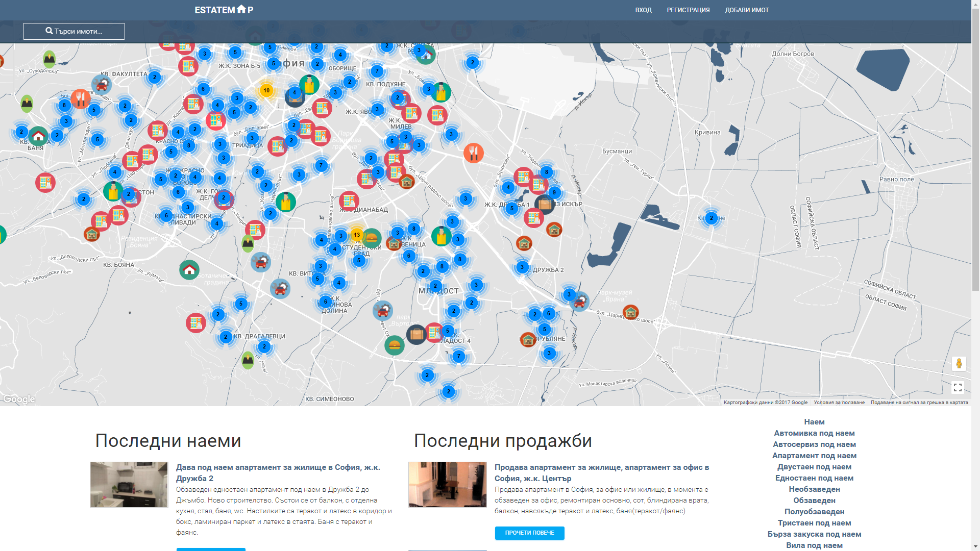Click the ESTATEMAP logo in header
980x551 pixels.
224,10
